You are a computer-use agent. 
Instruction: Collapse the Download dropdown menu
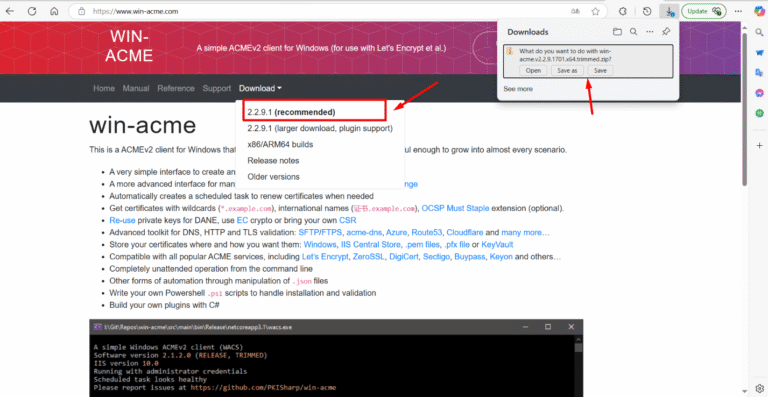[x=260, y=89]
